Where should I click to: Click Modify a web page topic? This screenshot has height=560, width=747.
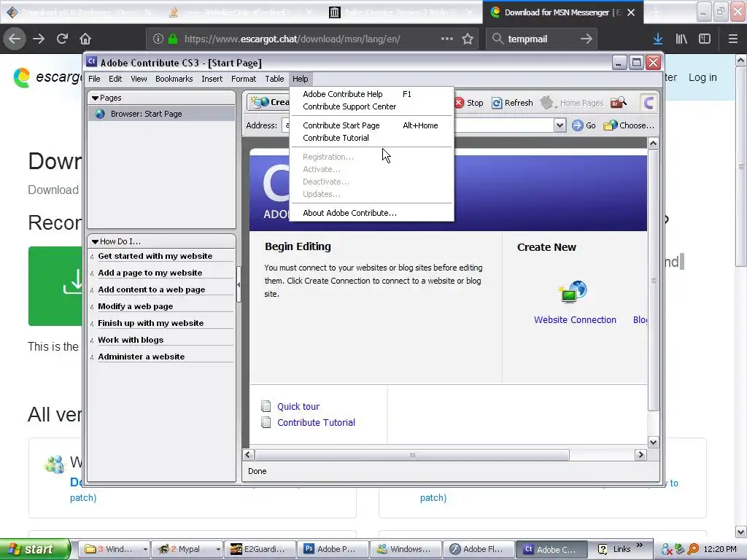[x=135, y=306]
